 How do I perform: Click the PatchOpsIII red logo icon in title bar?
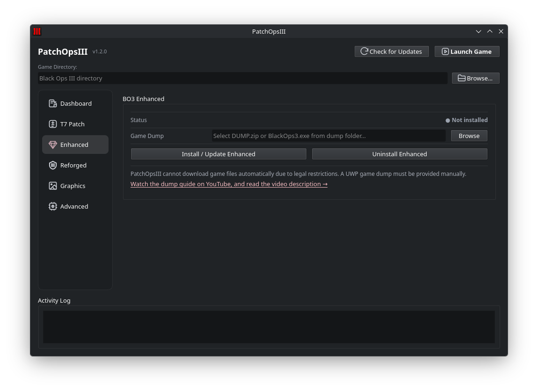coord(37,31)
